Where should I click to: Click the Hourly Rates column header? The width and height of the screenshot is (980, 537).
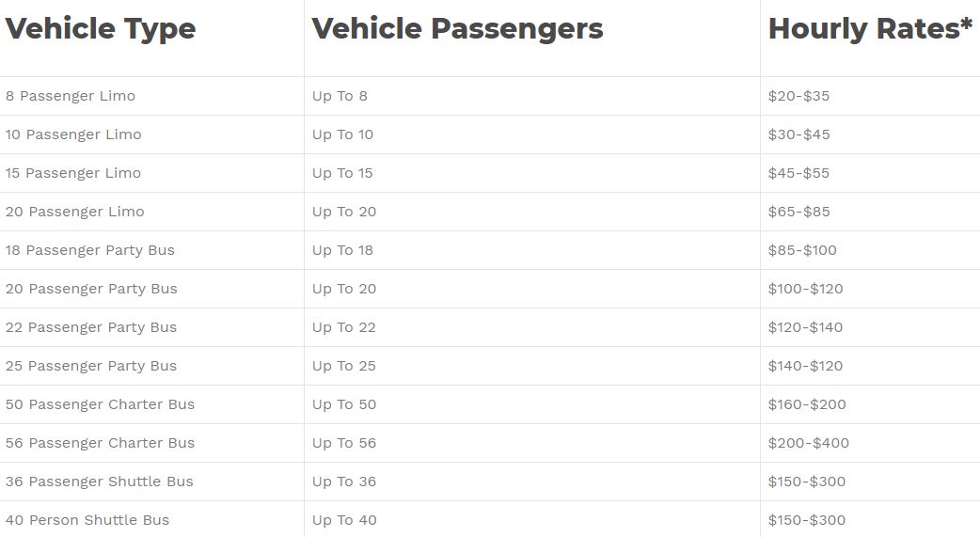pos(870,29)
